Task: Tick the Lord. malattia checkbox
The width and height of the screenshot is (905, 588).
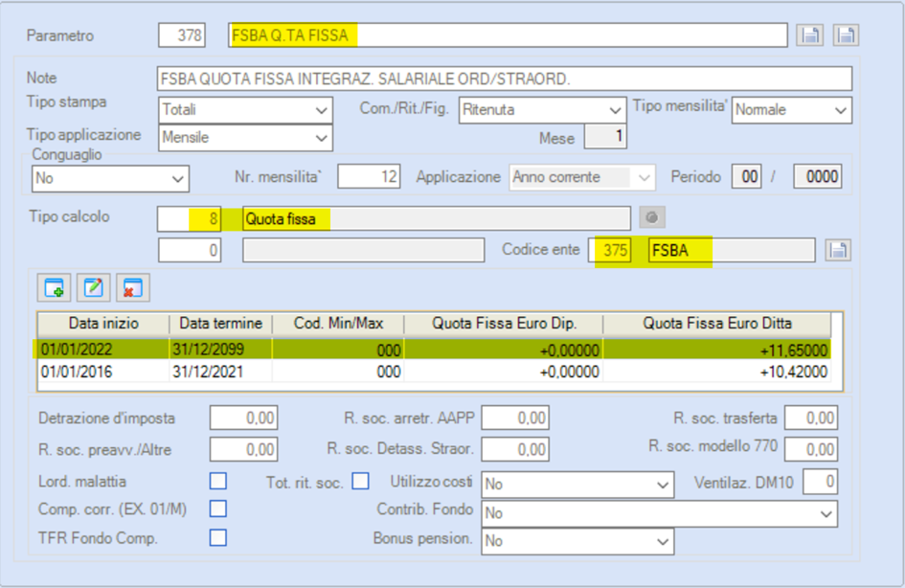Action: [x=218, y=481]
